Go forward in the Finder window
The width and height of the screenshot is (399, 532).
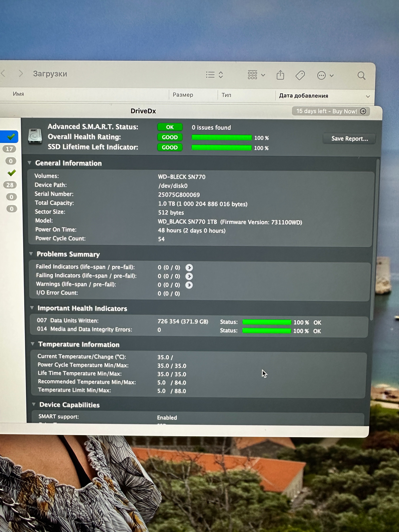point(21,73)
